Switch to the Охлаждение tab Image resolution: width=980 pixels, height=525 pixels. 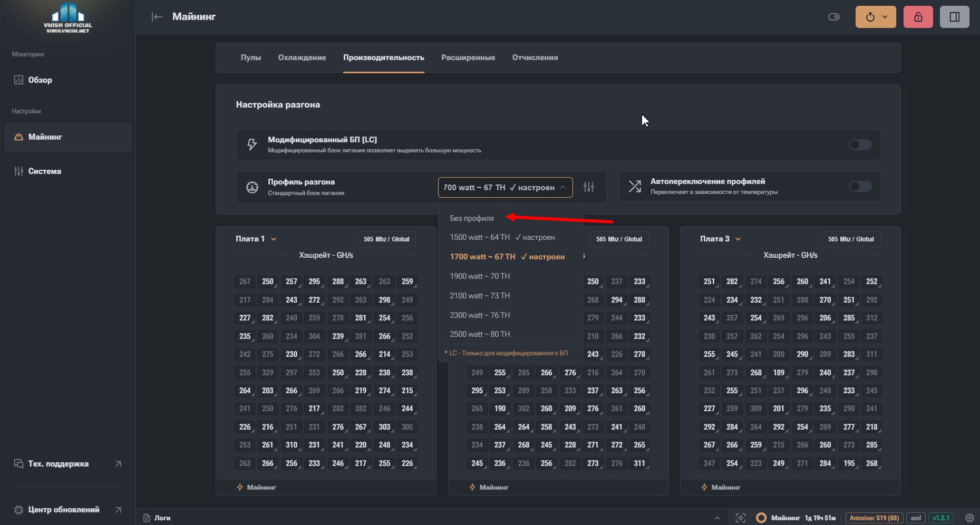tap(302, 57)
